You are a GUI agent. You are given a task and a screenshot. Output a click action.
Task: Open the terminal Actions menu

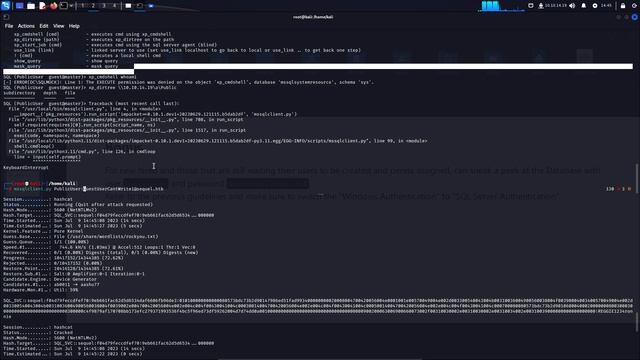tap(26, 26)
